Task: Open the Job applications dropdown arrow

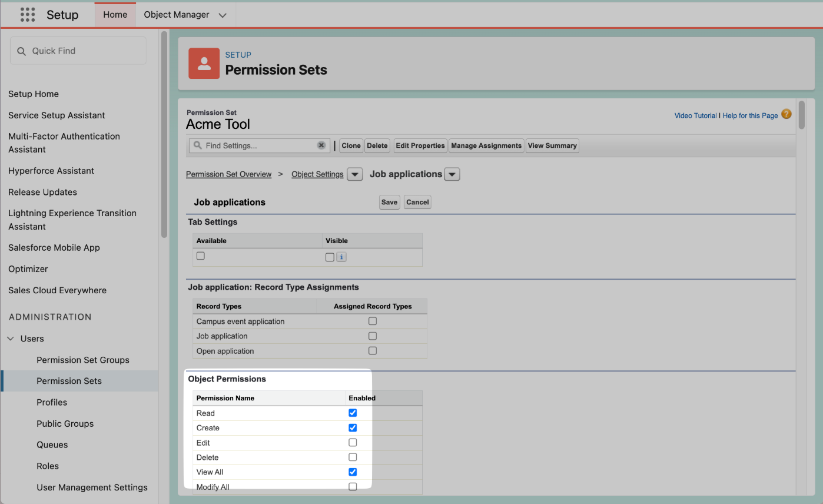Action: [452, 174]
